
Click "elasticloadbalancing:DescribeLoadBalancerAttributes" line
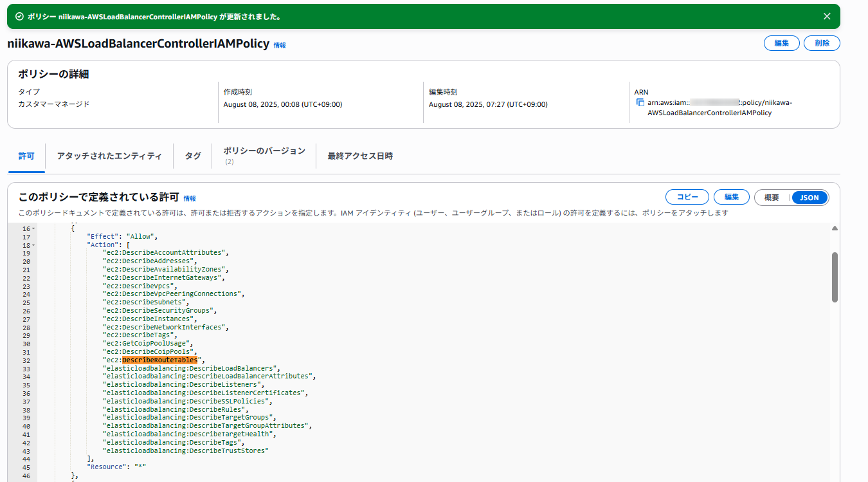coord(209,376)
